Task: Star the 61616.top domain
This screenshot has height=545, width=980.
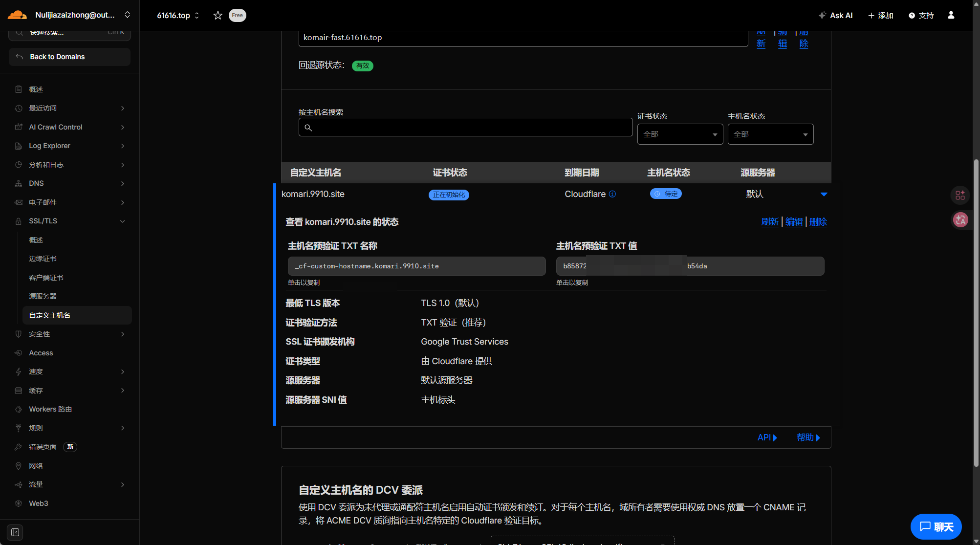Action: pyautogui.click(x=218, y=15)
